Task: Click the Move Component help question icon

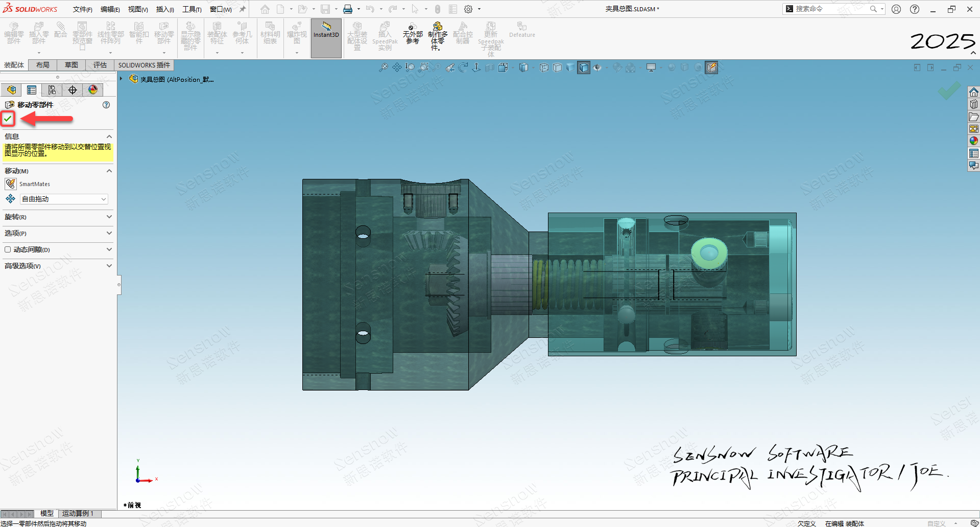Action: click(x=106, y=105)
